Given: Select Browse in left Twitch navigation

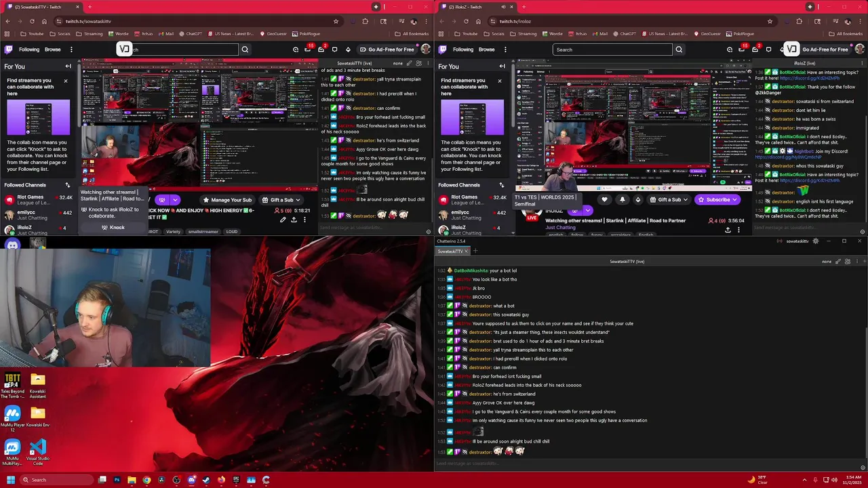Looking at the screenshot, I should click(x=52, y=49).
